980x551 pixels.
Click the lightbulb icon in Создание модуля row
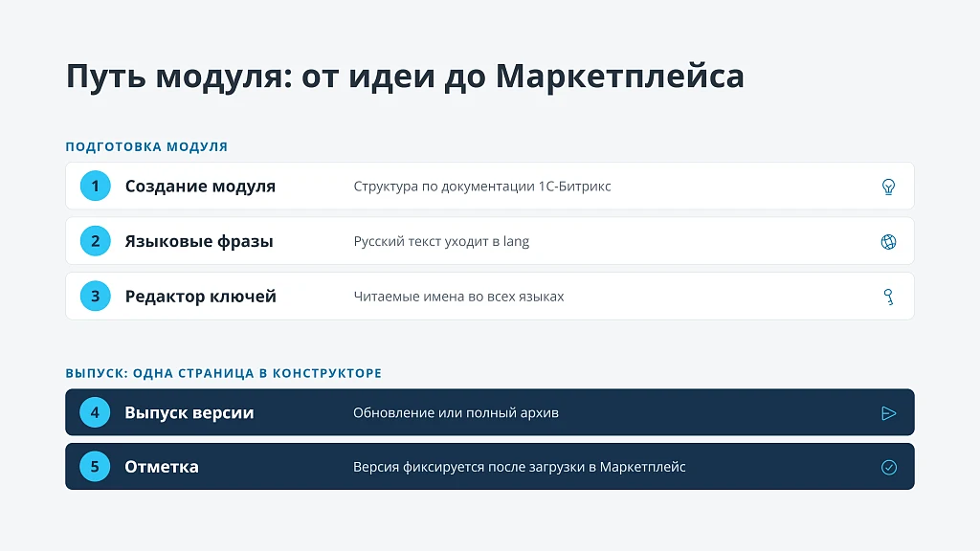888,187
